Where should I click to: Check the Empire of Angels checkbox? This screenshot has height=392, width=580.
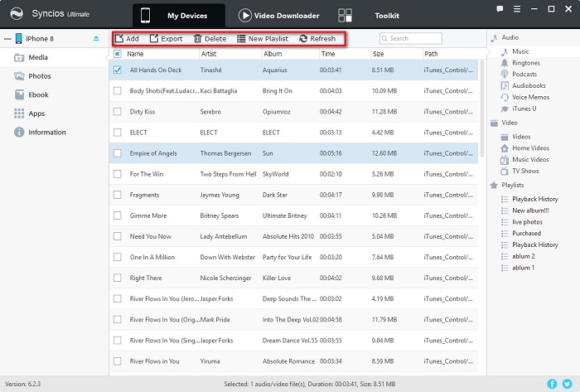118,153
